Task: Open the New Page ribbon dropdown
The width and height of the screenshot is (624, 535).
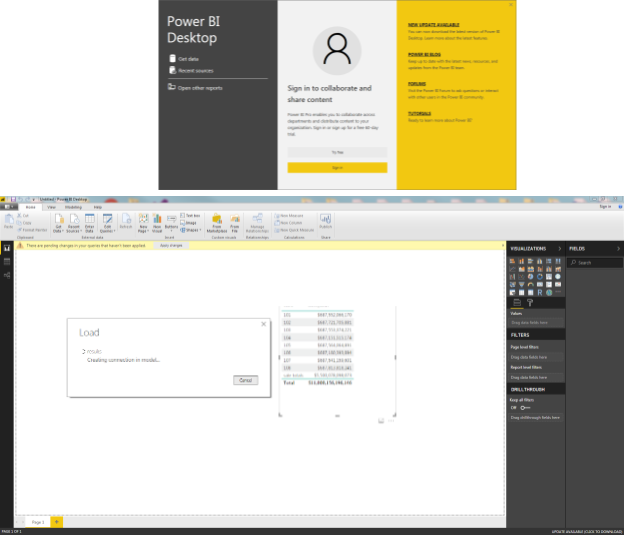Action: click(143, 223)
